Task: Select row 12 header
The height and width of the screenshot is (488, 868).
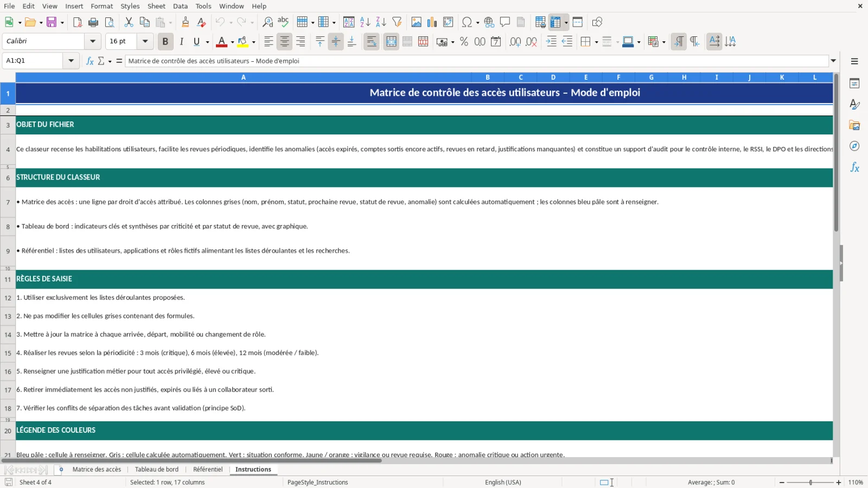Action: [8, 298]
